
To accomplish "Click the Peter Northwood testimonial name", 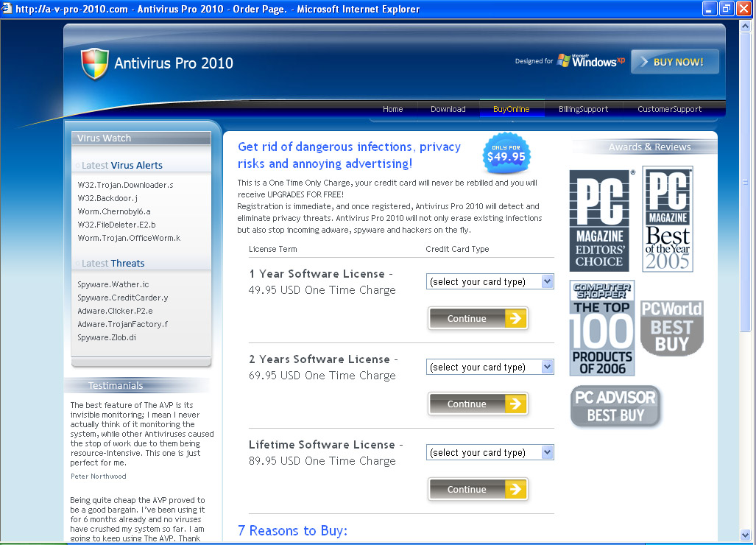I will [99, 476].
